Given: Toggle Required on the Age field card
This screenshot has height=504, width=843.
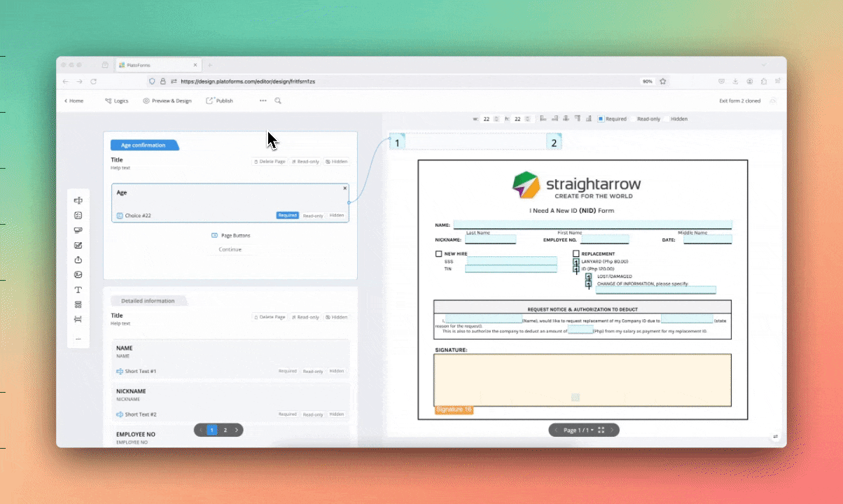Looking at the screenshot, I should (287, 216).
